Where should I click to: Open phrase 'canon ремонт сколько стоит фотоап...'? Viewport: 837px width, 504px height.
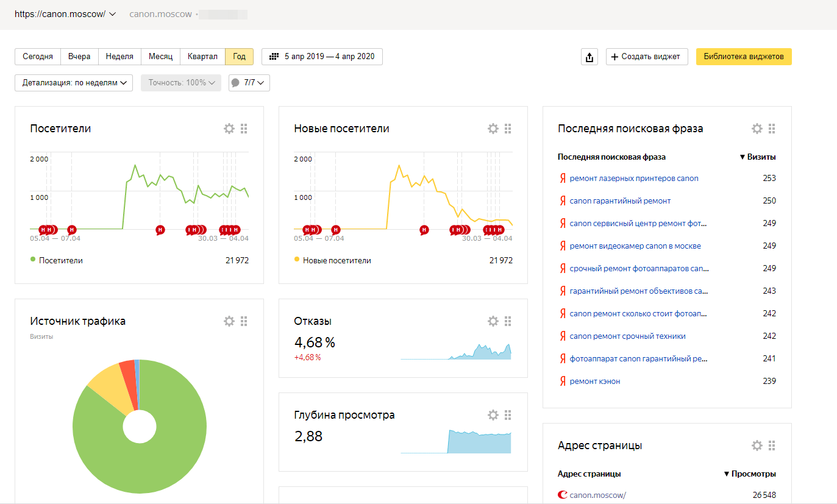click(x=639, y=314)
